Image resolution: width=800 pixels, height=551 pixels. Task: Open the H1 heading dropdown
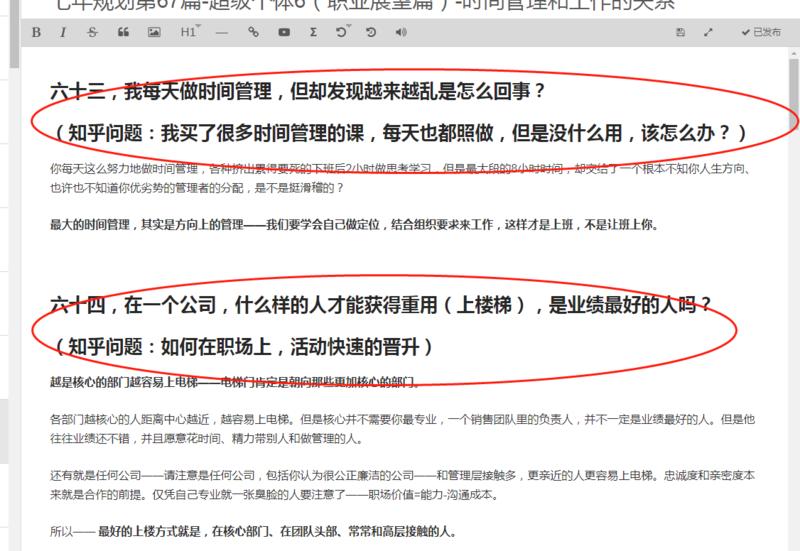click(x=190, y=32)
